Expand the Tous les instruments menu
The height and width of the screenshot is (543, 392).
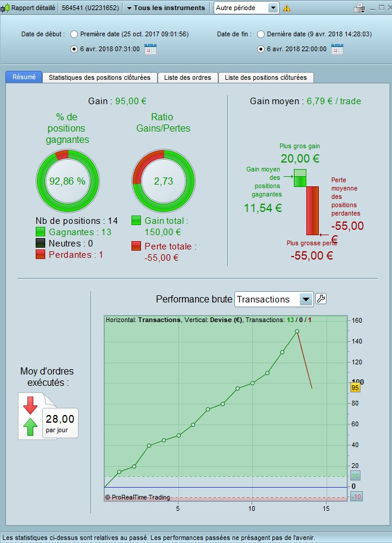(166, 8)
